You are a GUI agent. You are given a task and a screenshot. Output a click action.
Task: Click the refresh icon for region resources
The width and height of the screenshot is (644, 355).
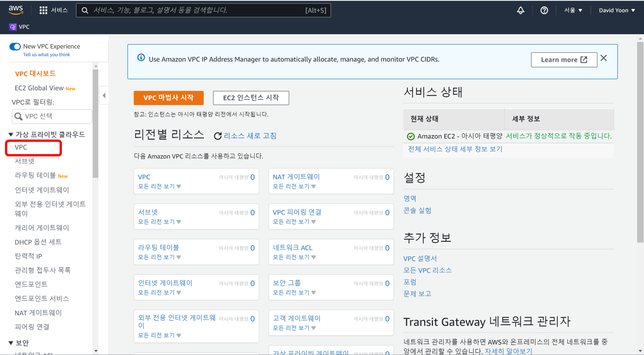click(x=218, y=136)
